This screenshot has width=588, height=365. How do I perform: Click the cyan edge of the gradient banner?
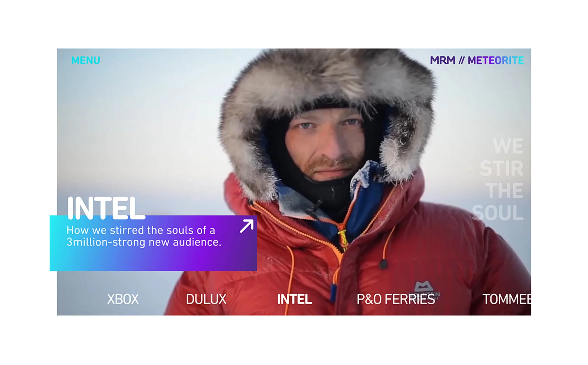59,243
